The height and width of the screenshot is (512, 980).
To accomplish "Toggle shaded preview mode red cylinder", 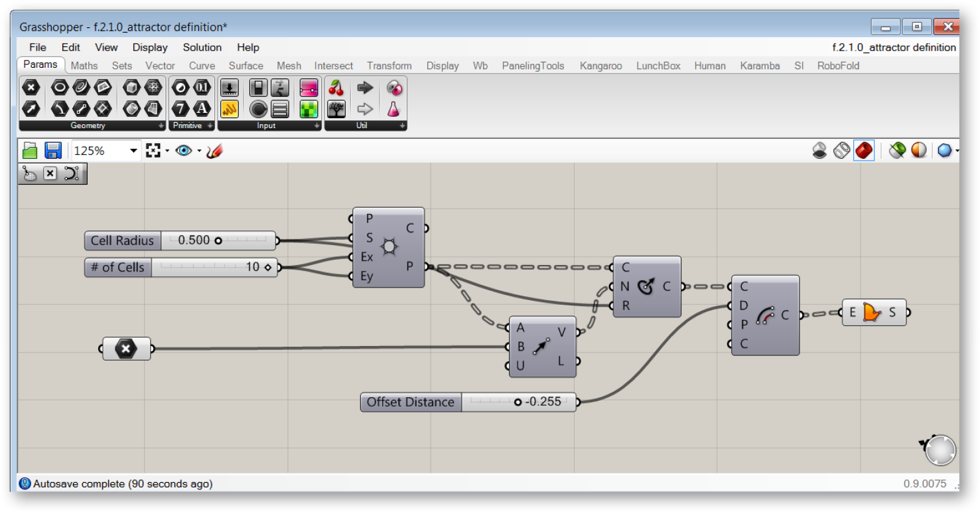I will tap(863, 151).
